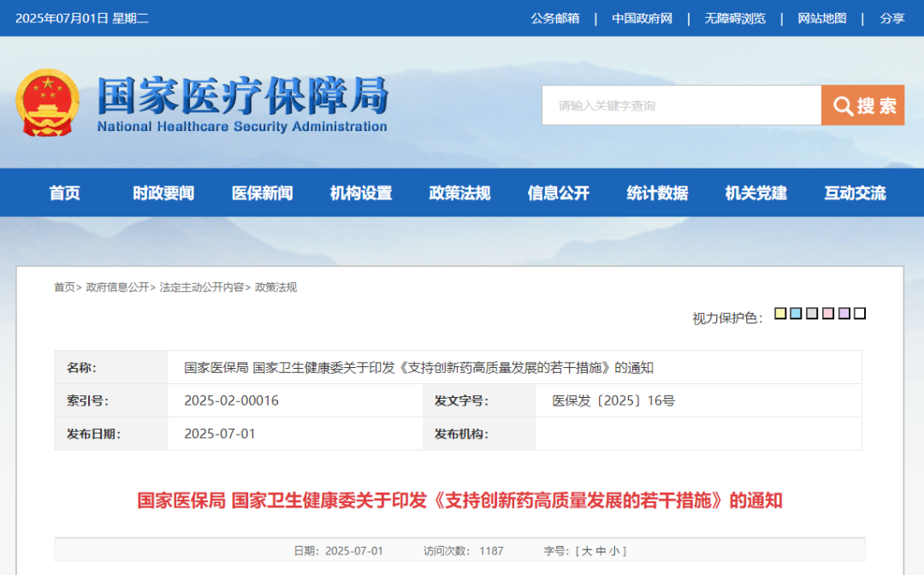Screen dimensions: 924x575
Task: Click the national emblem logo
Action: [47, 103]
